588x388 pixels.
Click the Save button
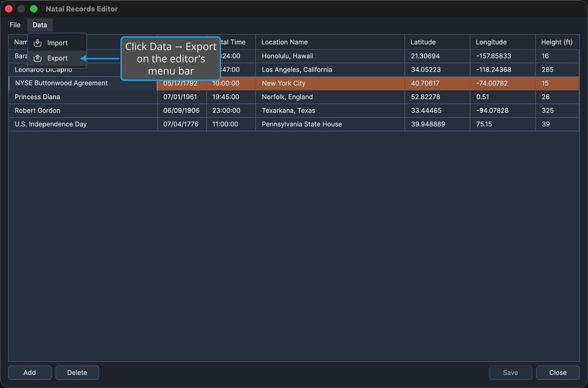[510, 373]
